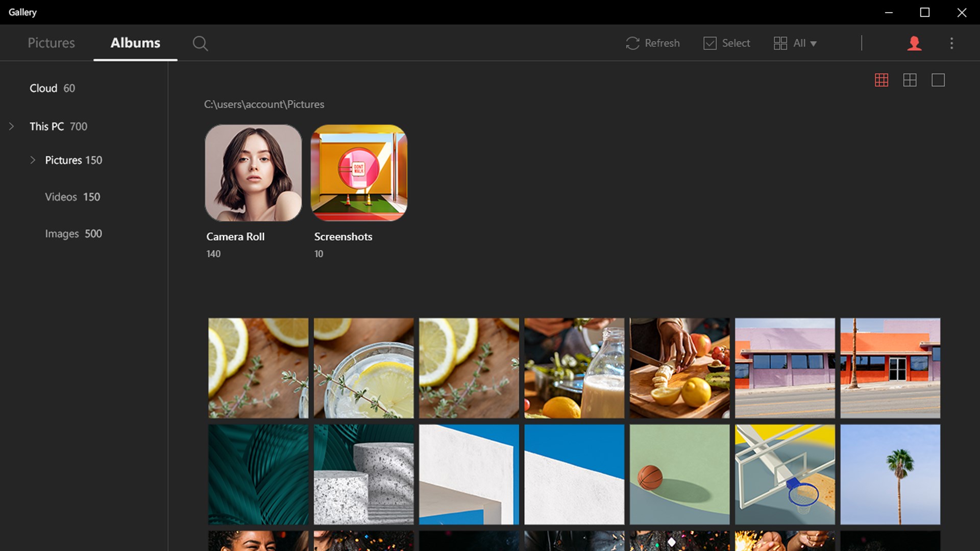Viewport: 980px width, 551px height.
Task: Open the red user account icon
Action: (914, 43)
